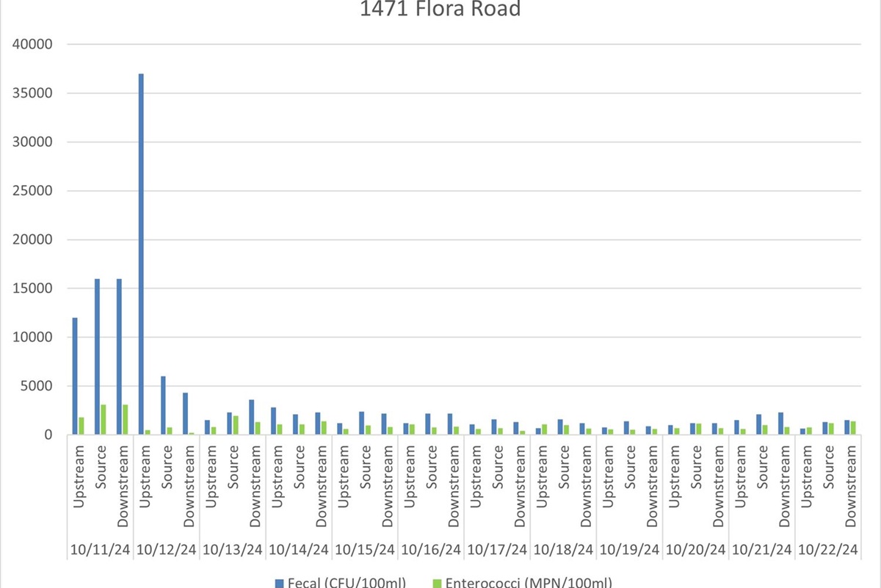Viewport: 881px width, 588px height.
Task: Select the green bar for 10/22/24 Source
Action: point(832,427)
